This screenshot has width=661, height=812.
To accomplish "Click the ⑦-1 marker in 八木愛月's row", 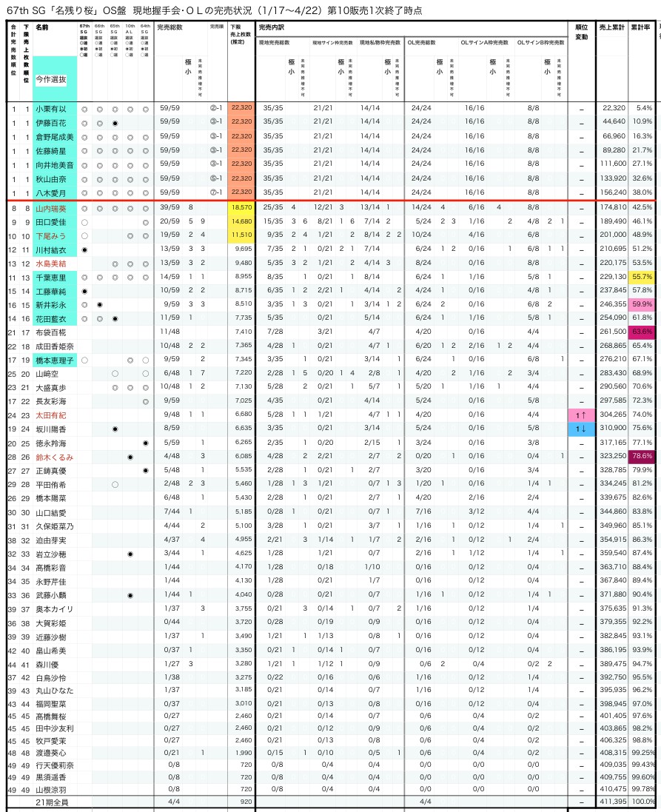I will click(215, 192).
